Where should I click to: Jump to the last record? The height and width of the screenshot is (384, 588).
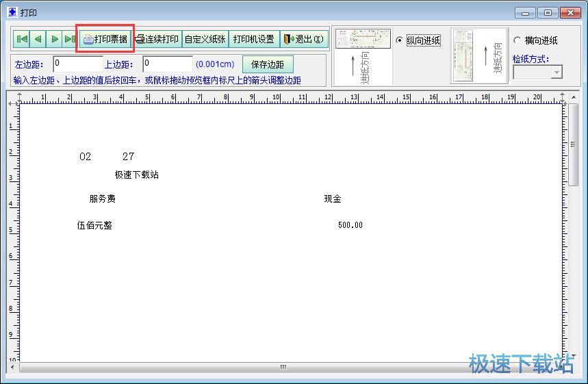pyautogui.click(x=70, y=39)
